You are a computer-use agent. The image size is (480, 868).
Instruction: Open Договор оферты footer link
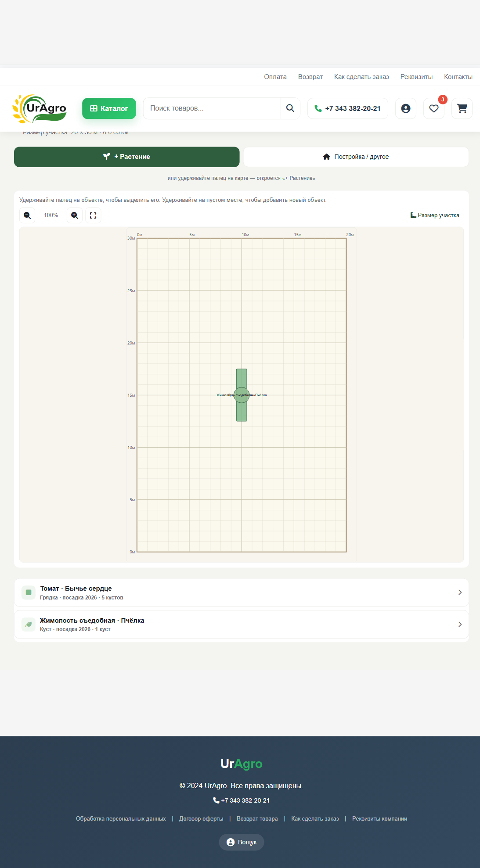point(201,819)
